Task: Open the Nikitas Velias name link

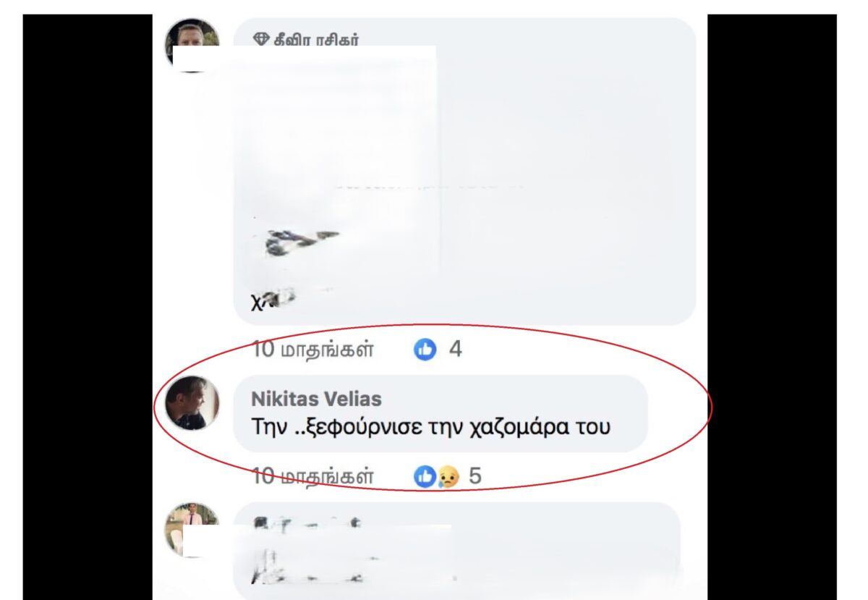Action: coord(316,399)
